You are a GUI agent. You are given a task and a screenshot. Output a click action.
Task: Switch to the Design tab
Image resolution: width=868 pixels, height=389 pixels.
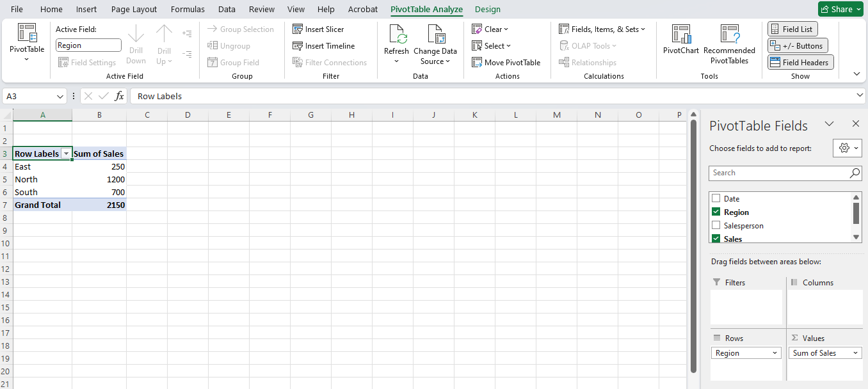[487, 9]
